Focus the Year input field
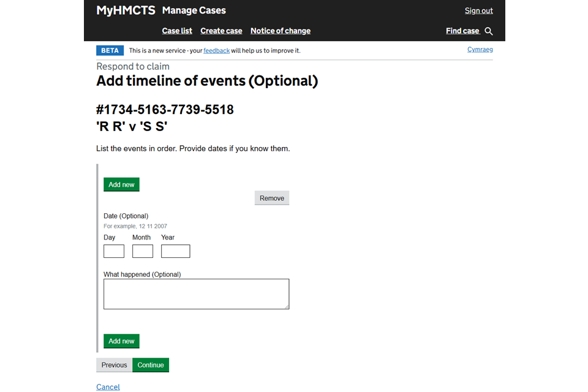 (175, 251)
